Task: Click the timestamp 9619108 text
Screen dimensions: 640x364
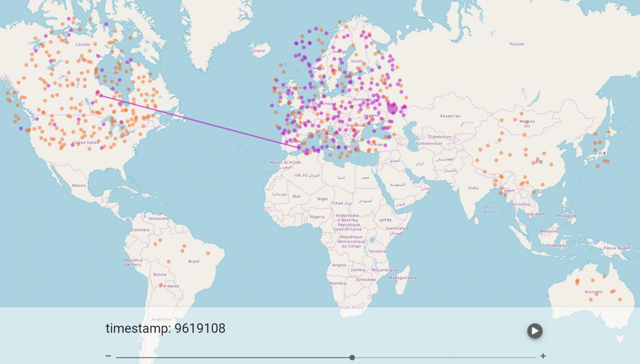Action: [165, 328]
